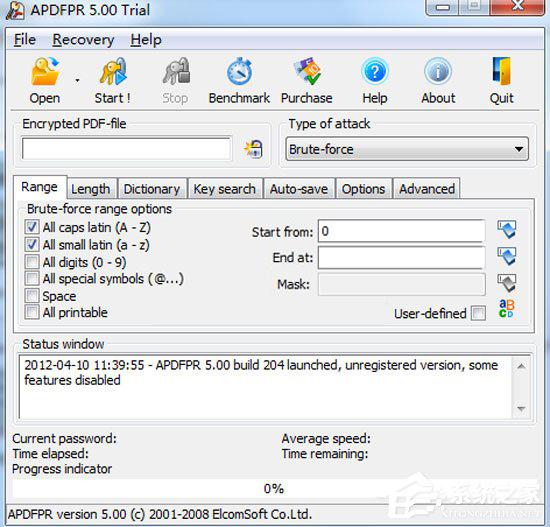Click into the End at input field

click(402, 258)
